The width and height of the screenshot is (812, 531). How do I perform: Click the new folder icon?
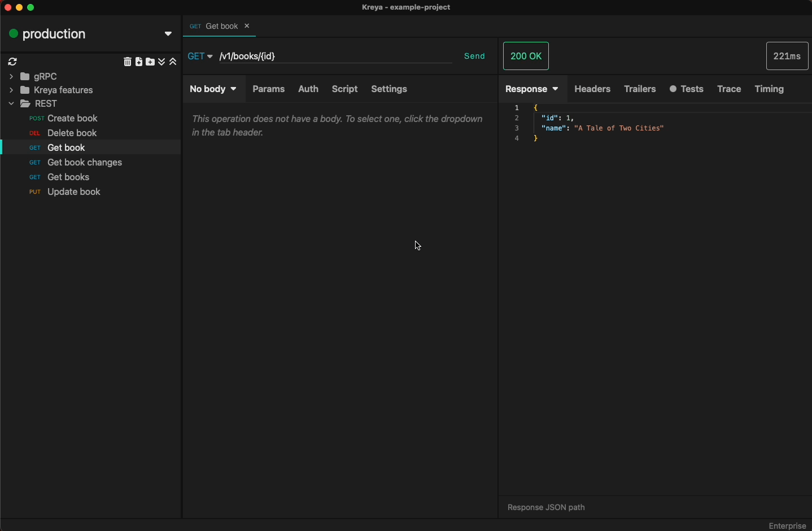[x=151, y=62]
